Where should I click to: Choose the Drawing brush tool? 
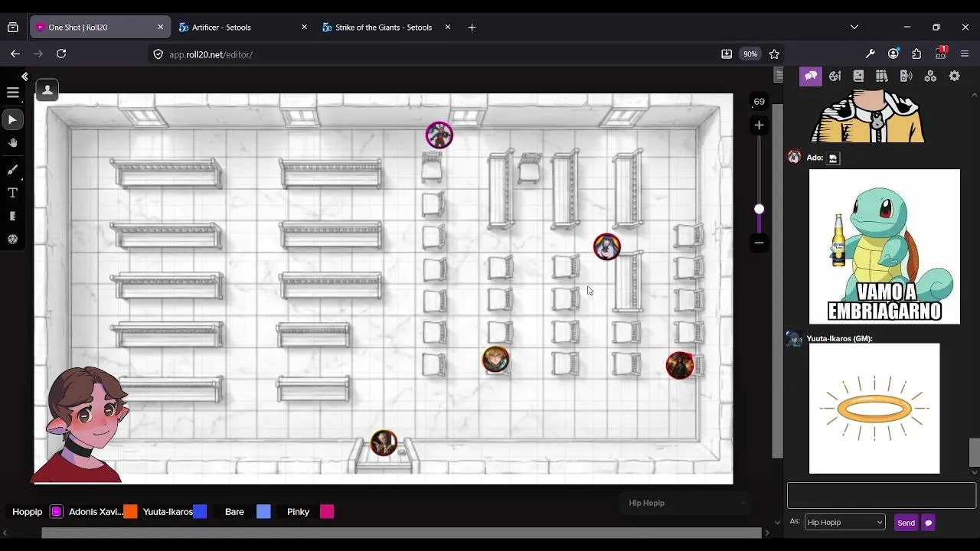point(12,169)
